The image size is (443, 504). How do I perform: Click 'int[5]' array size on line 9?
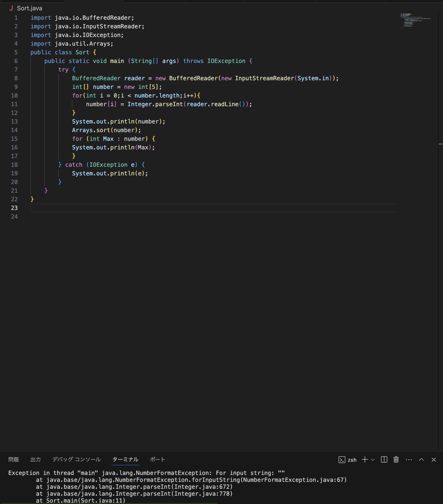click(148, 87)
